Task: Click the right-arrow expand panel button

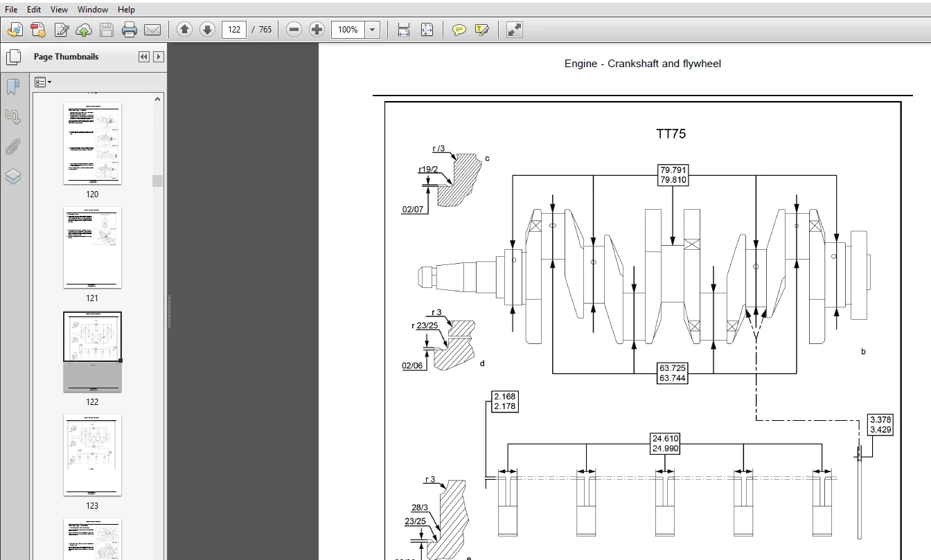Action: [159, 57]
